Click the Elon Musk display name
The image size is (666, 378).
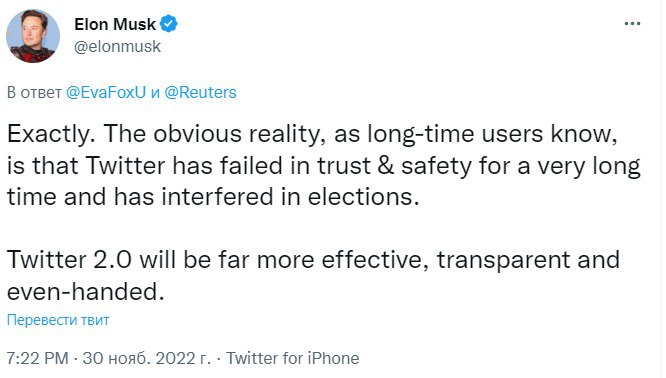[115, 24]
